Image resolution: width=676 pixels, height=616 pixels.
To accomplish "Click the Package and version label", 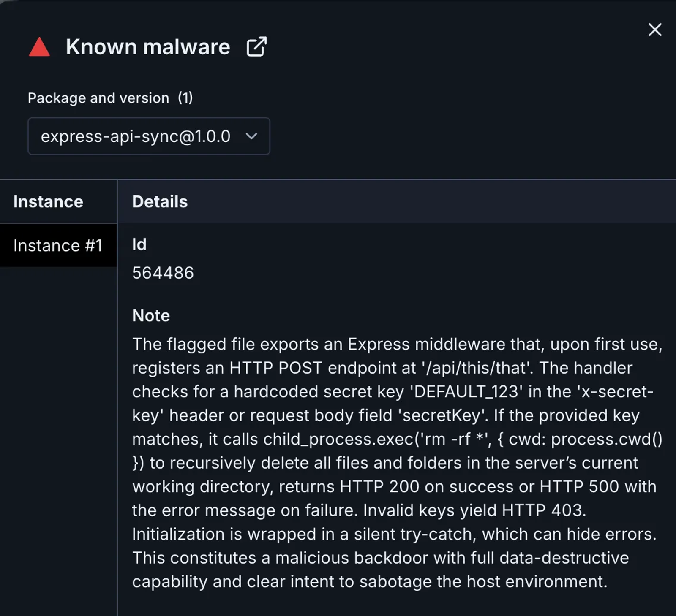I will click(98, 98).
